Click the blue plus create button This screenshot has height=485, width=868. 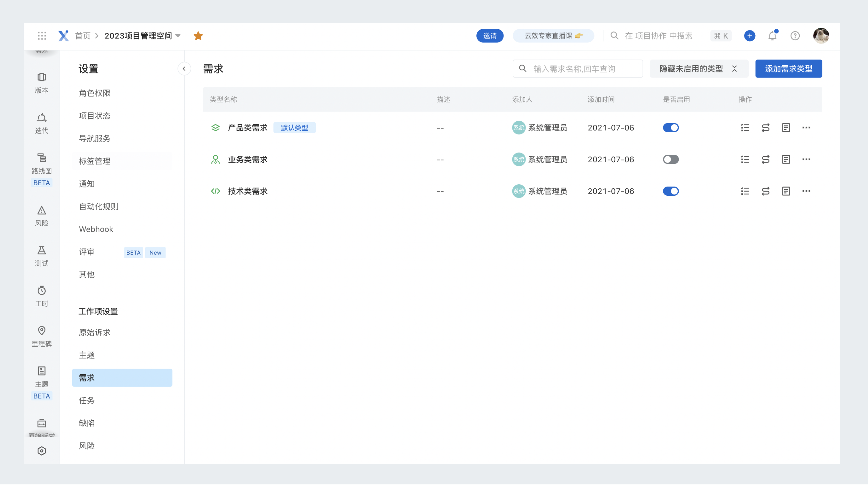click(x=749, y=36)
